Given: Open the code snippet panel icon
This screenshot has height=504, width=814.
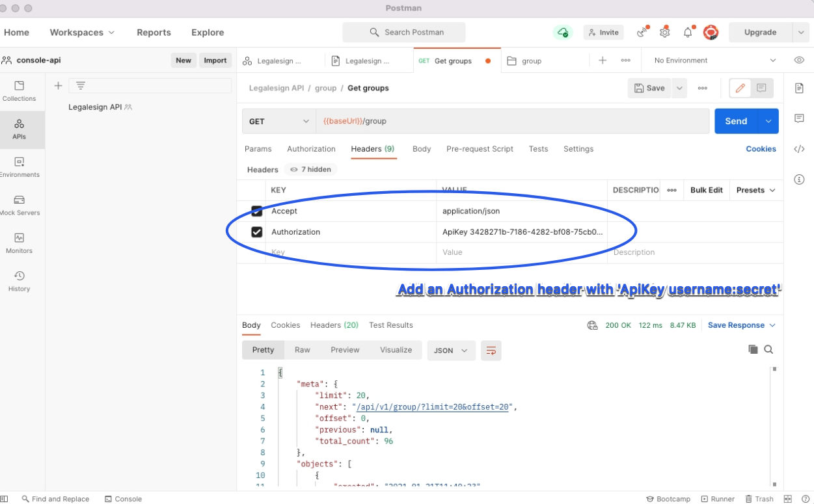Looking at the screenshot, I should pyautogui.click(x=799, y=149).
